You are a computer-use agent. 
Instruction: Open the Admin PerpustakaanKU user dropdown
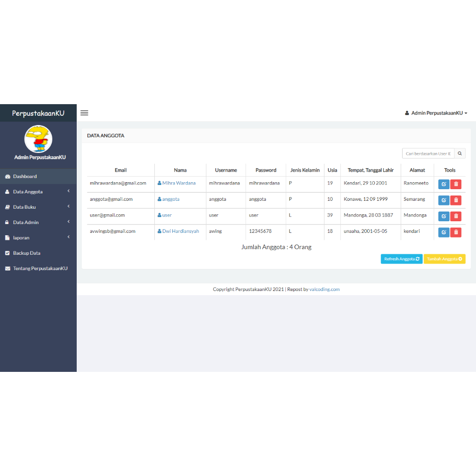(x=436, y=113)
